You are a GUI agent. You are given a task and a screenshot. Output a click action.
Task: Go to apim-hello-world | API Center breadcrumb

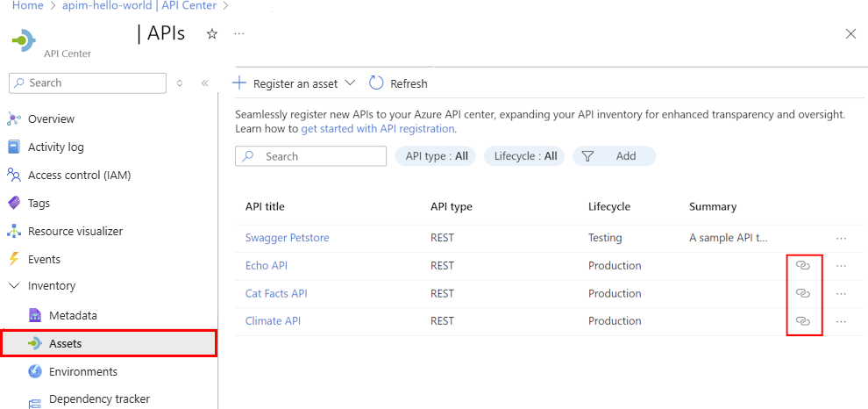140,6
